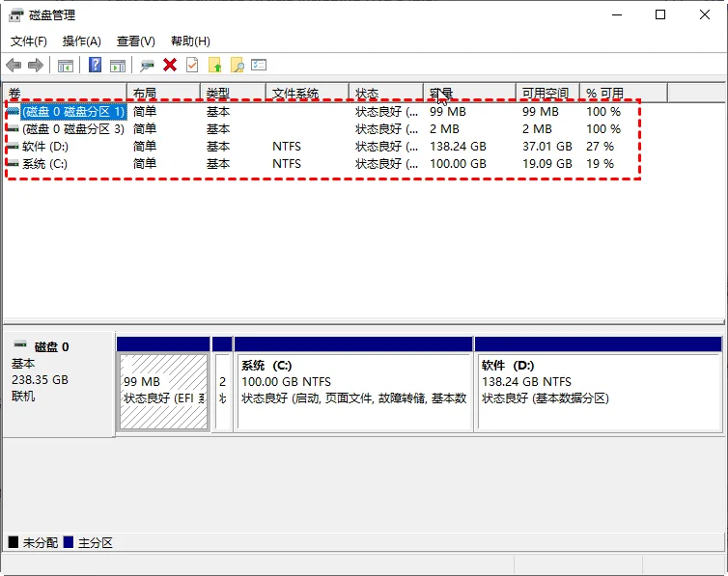Click the Forward arrow toolbar icon
The image size is (728, 576).
36,66
